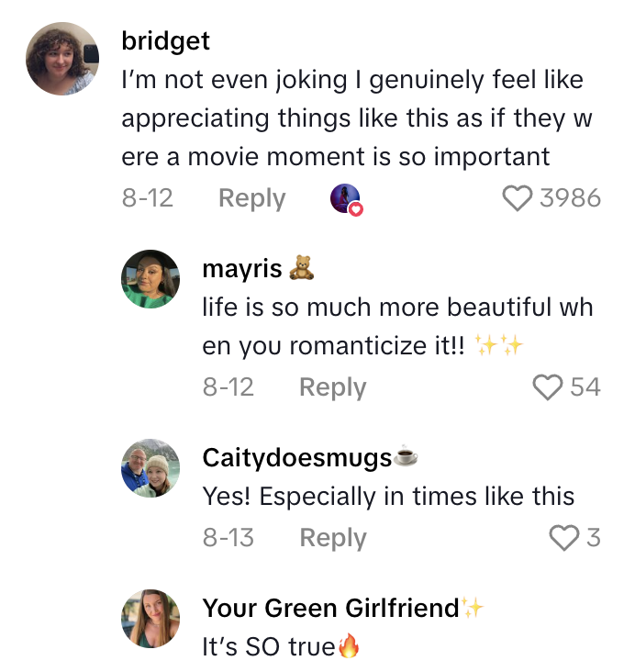Heart the Caitydoesmugs reply
Image resolution: width=635 pixels, height=672 pixels.
pos(563,538)
